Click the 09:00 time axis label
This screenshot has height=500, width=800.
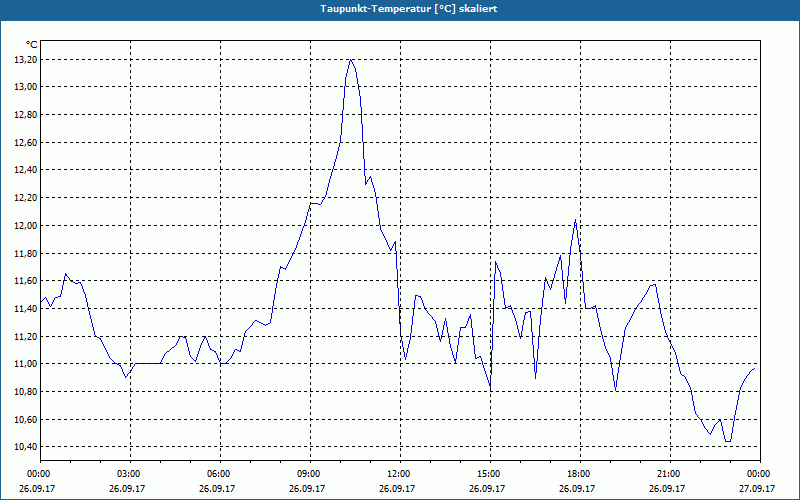[310, 474]
